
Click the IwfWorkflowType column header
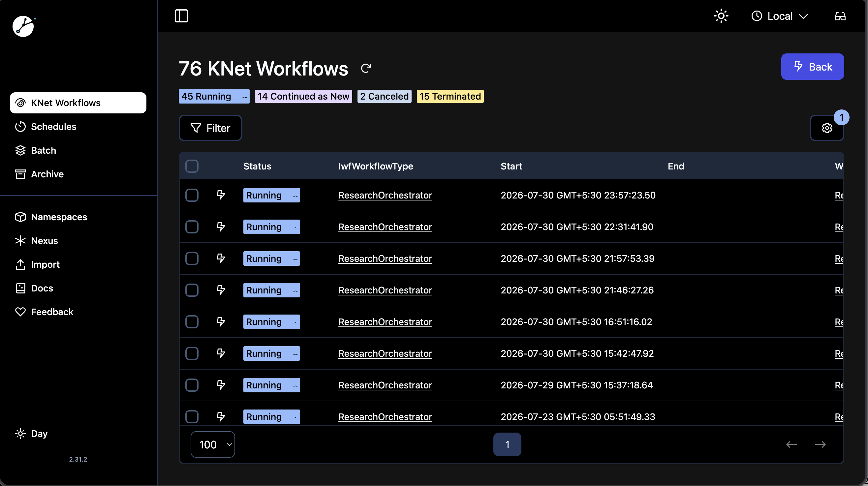pos(376,166)
